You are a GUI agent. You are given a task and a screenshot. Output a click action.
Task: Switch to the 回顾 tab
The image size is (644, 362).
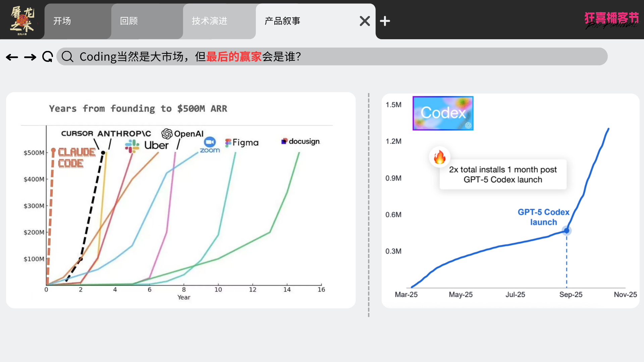(x=147, y=21)
